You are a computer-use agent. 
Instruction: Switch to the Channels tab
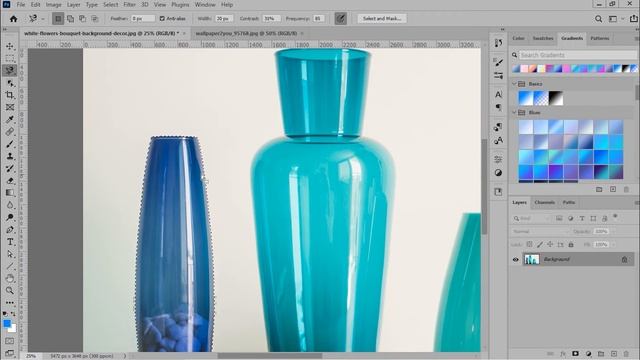pyautogui.click(x=544, y=202)
